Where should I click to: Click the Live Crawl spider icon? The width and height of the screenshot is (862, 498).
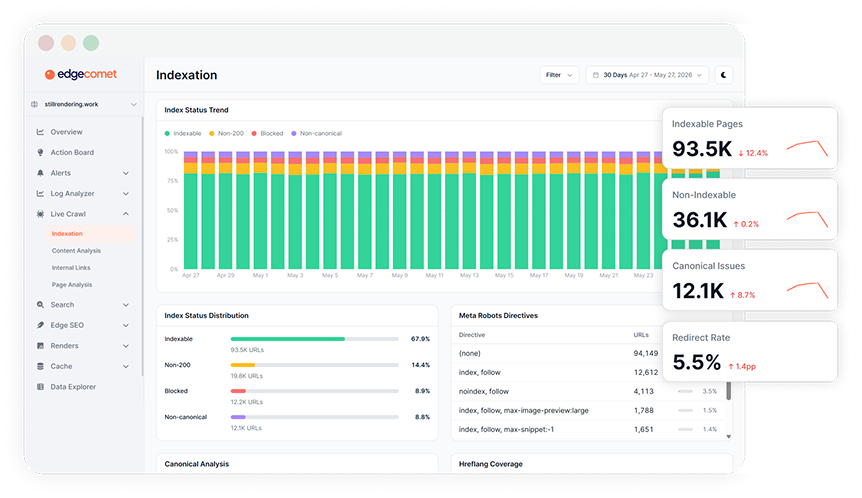40,214
